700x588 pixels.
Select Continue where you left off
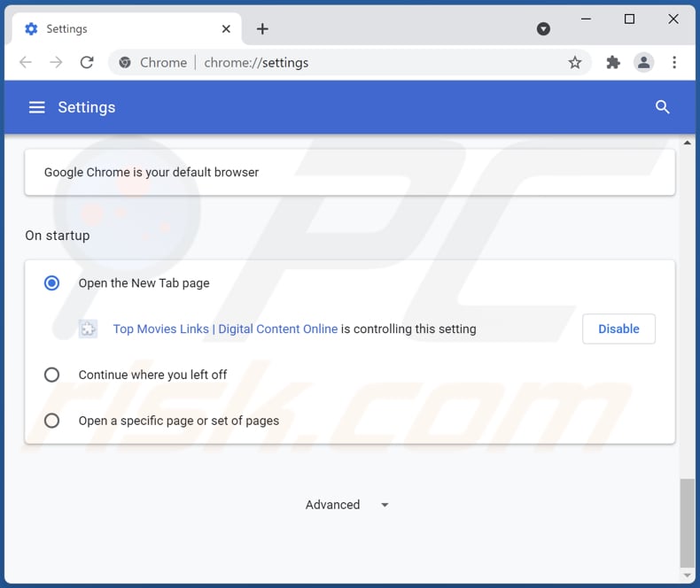[x=51, y=375]
